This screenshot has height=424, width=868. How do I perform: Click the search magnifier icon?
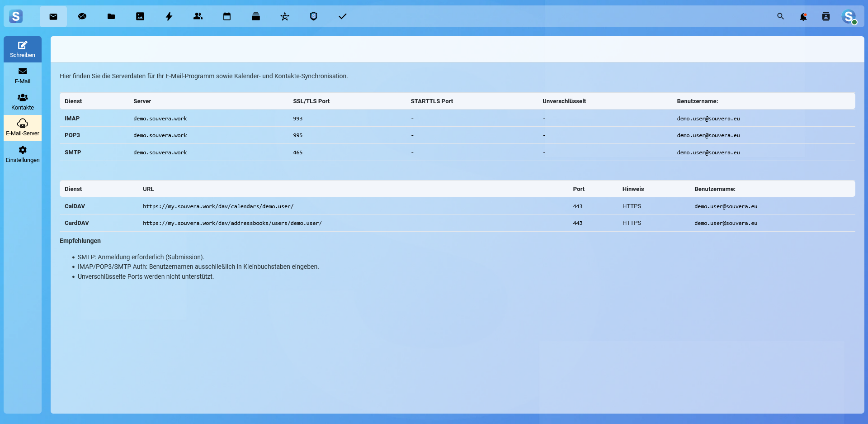pyautogui.click(x=781, y=17)
